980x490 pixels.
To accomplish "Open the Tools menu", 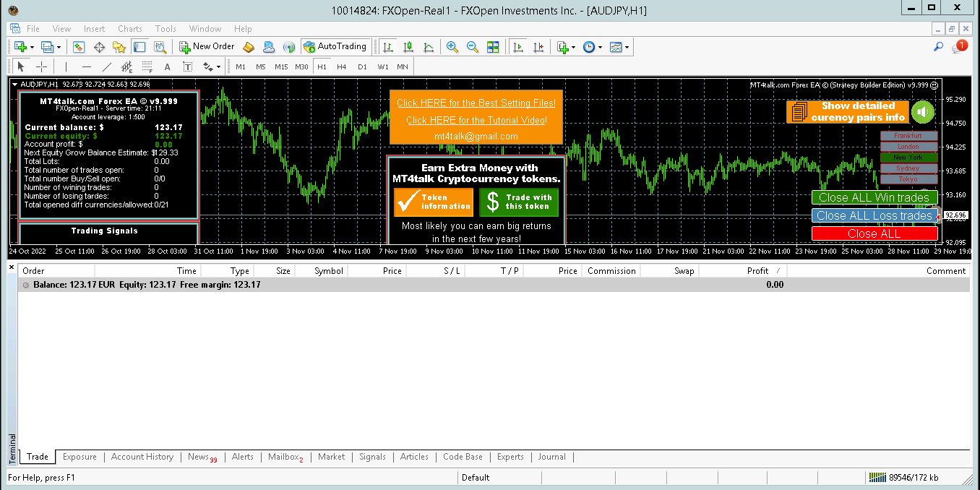I will coord(166,29).
